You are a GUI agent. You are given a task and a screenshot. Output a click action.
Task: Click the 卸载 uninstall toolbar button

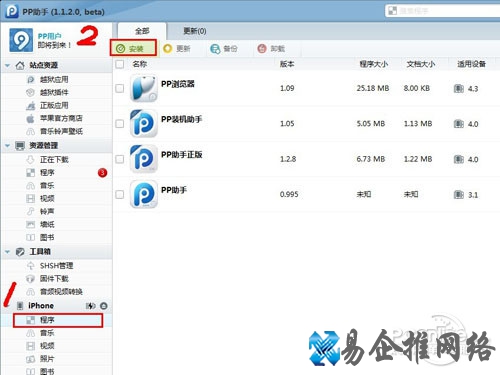tap(271, 49)
